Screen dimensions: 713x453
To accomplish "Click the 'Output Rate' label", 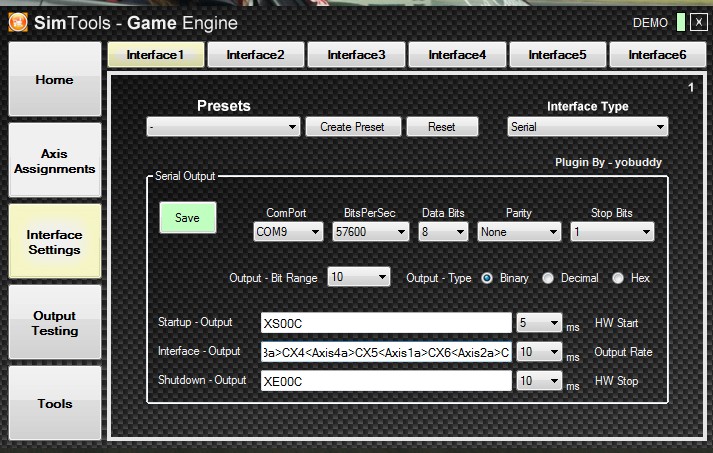I will click(x=623, y=352).
